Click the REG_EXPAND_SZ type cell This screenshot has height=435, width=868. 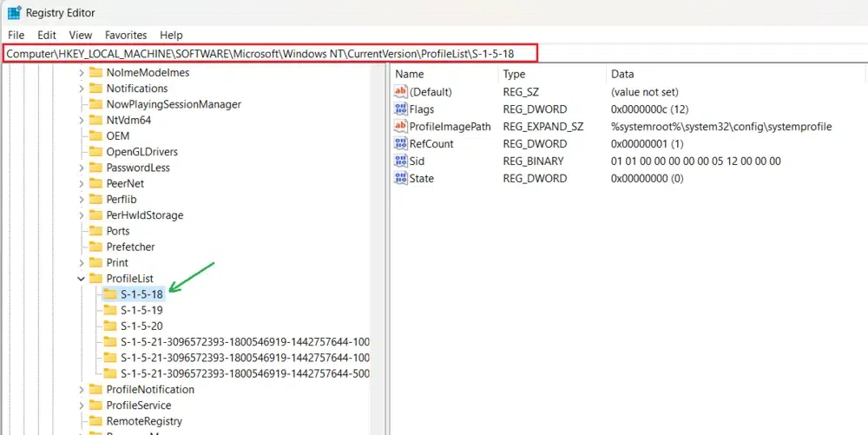543,127
